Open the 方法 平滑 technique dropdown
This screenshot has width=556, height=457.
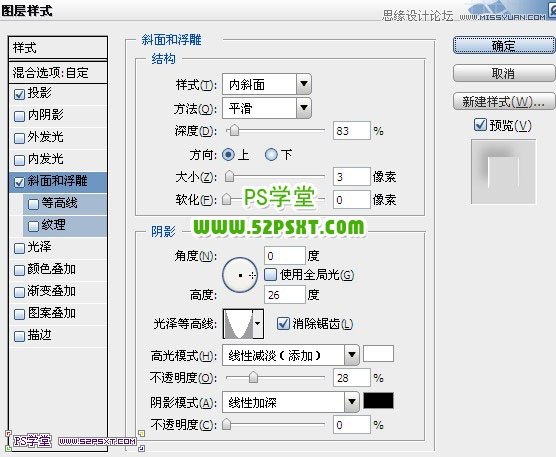[267, 108]
